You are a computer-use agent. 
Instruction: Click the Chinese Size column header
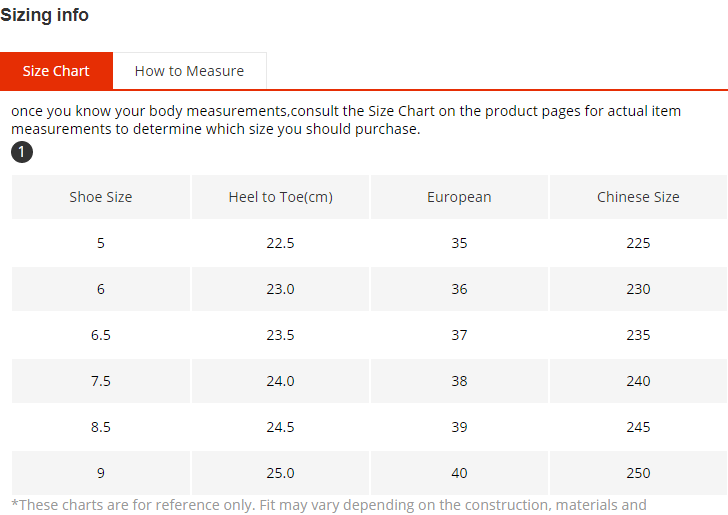click(x=638, y=197)
